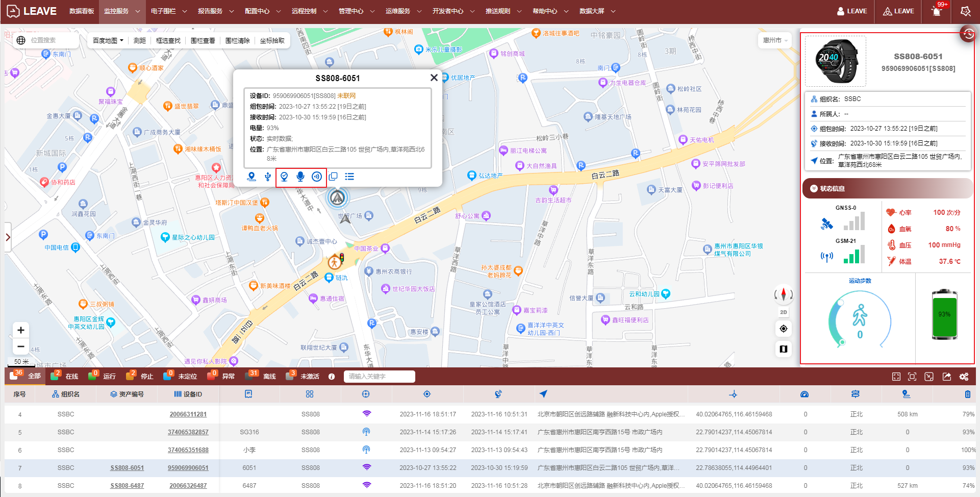Click the notification bell with 99+ badge
This screenshot has width=980, height=497.
tap(937, 11)
